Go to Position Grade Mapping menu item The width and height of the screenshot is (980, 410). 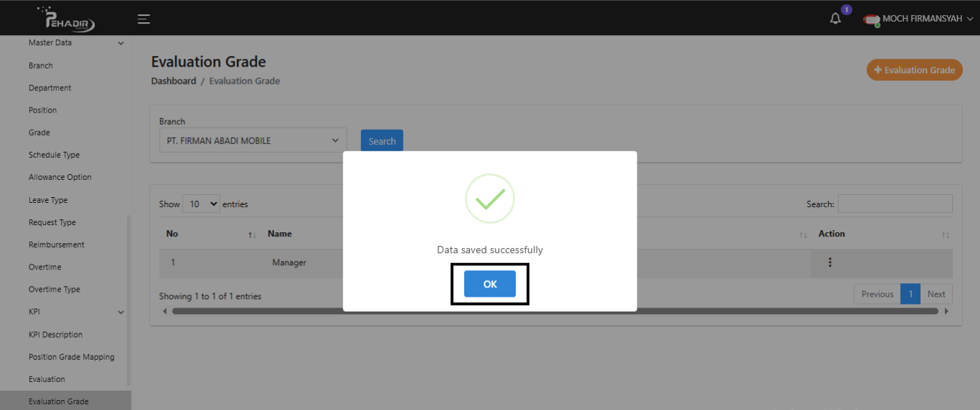pos(72,357)
